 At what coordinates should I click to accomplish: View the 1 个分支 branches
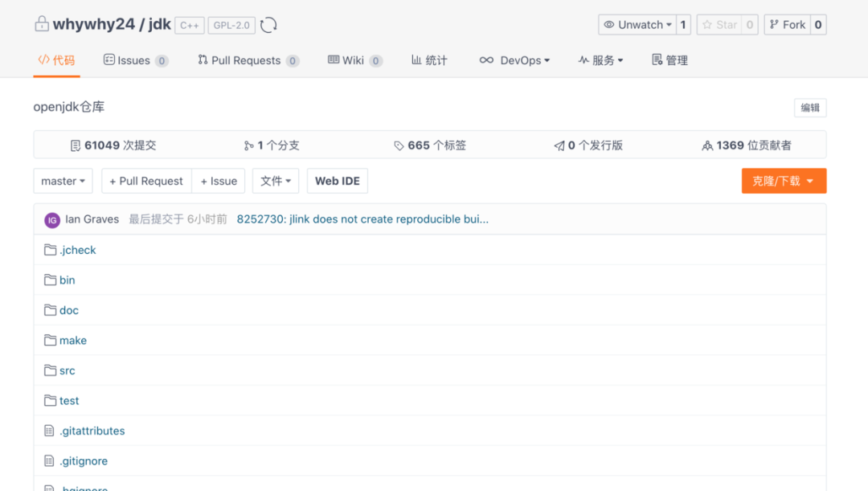tap(272, 145)
